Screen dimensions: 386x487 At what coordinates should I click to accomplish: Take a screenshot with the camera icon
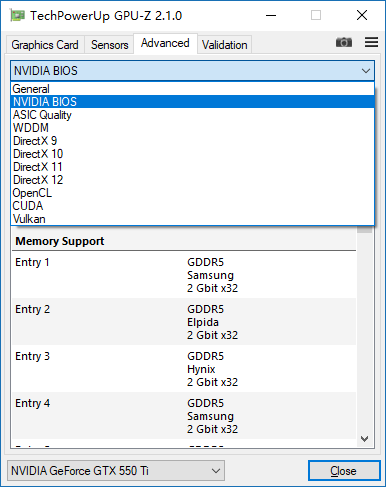point(344,42)
